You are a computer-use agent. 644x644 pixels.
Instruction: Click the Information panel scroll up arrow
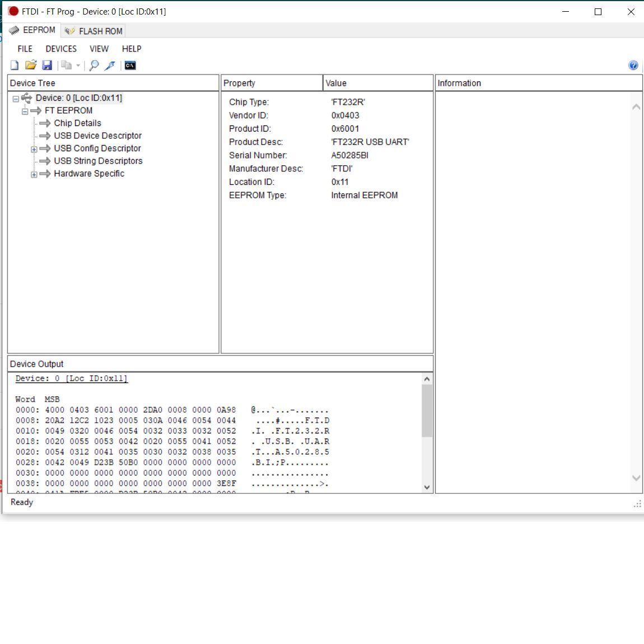pos(636,107)
